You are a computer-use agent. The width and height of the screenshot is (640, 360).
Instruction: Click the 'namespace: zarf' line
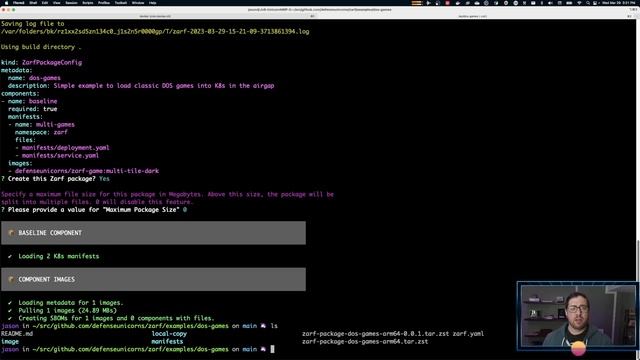click(41, 132)
